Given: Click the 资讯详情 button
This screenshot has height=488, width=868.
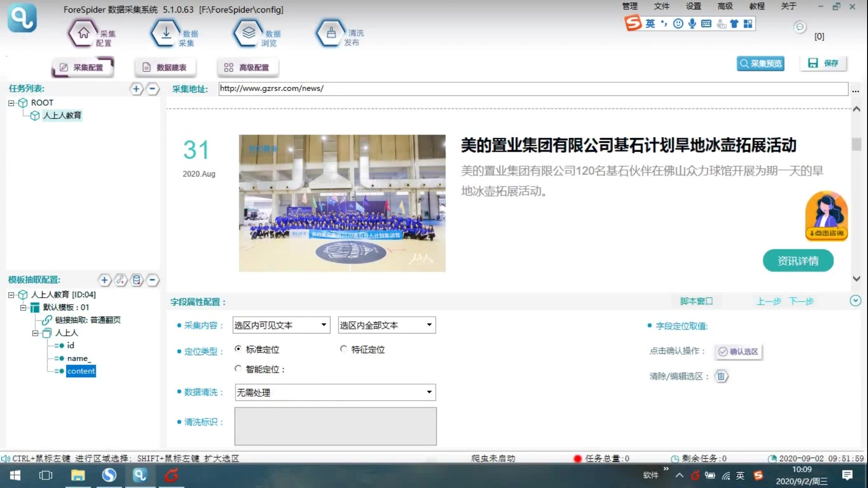Looking at the screenshot, I should point(798,261).
